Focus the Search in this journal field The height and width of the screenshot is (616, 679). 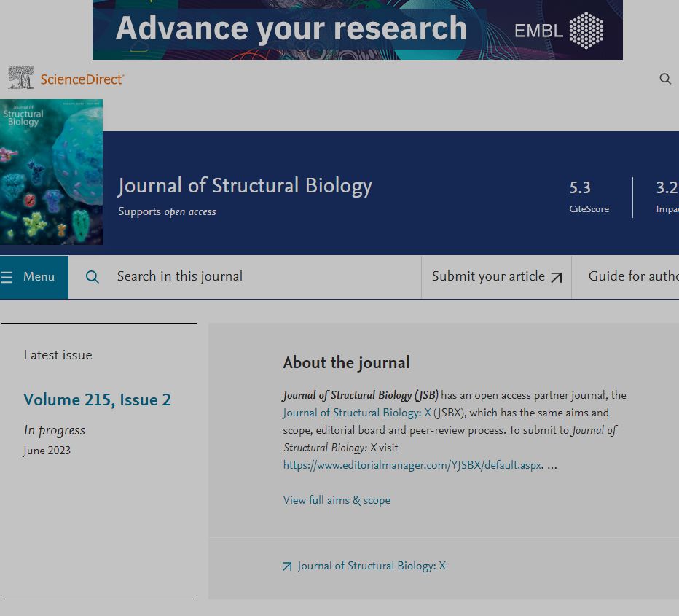tap(245, 277)
